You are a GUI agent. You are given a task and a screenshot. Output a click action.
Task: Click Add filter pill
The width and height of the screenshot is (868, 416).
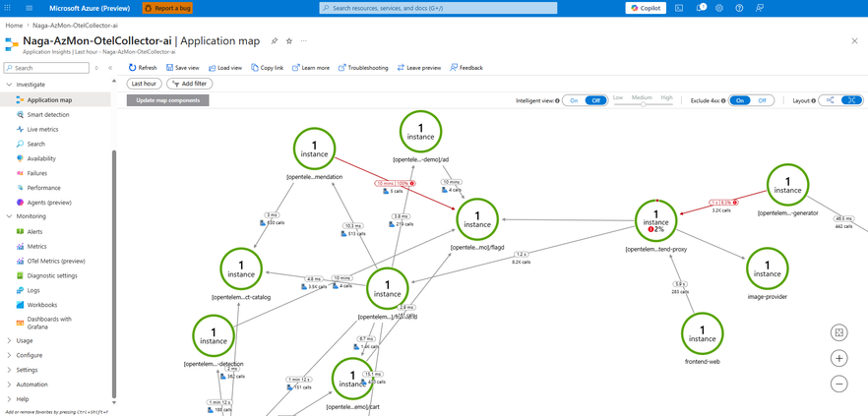(190, 84)
